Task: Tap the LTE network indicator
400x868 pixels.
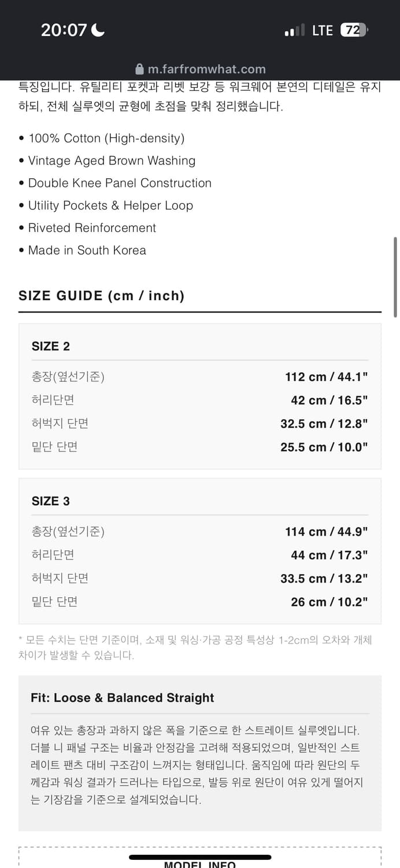Action: [322, 30]
